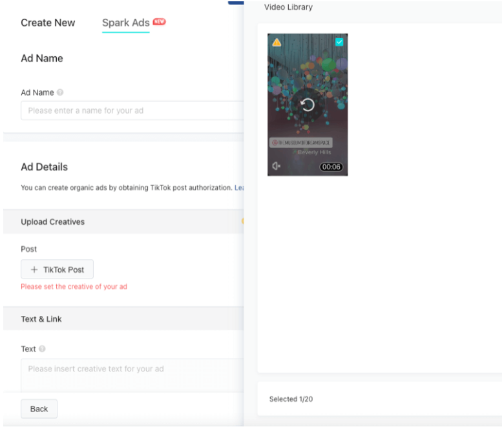This screenshot has height=429, width=504.
Task: Click the help icon beside Text label
Action: coord(42,349)
